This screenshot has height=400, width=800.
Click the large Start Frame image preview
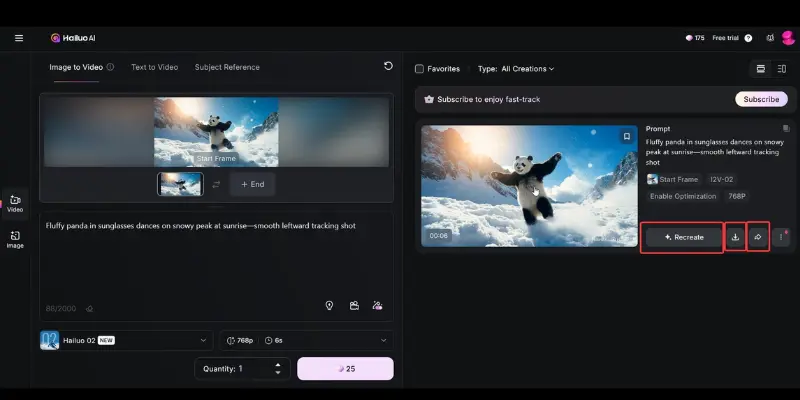coord(216,132)
